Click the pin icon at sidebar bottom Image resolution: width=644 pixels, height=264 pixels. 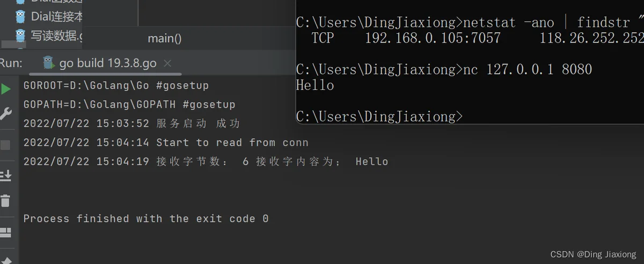tap(5, 260)
